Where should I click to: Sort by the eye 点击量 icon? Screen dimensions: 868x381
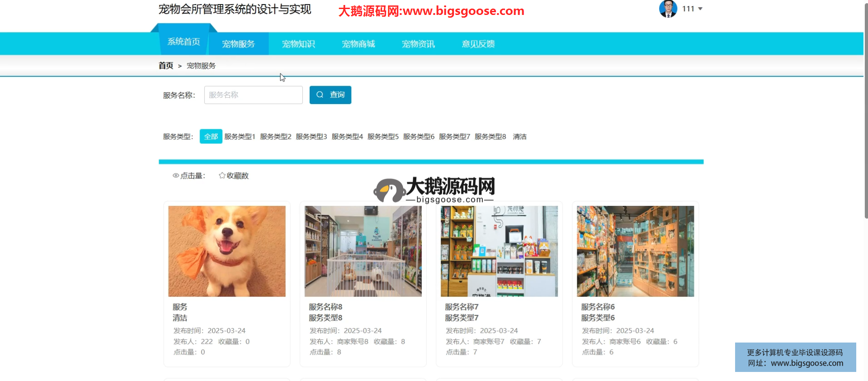point(176,176)
